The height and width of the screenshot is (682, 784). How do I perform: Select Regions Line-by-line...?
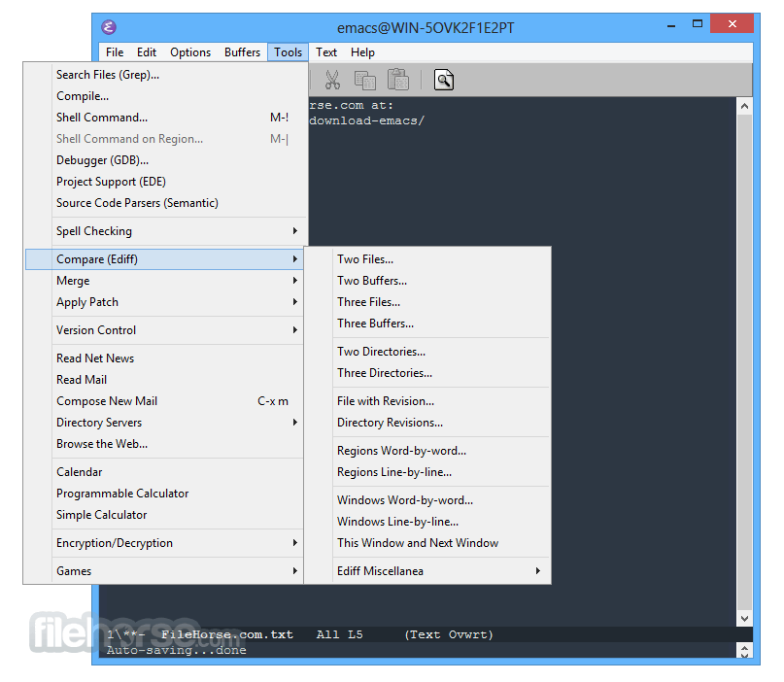coord(428,472)
